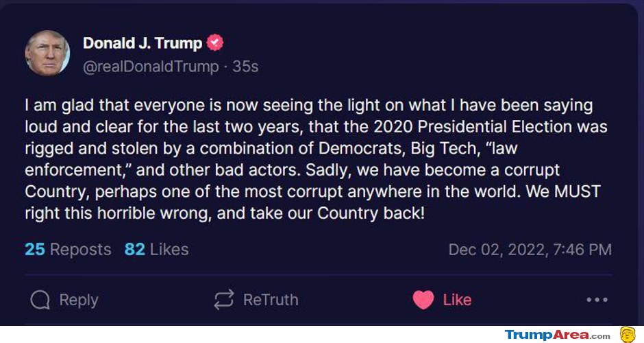Click the ReTruth arrows icon
Viewport: 644px width, 343px height.
[x=224, y=299]
